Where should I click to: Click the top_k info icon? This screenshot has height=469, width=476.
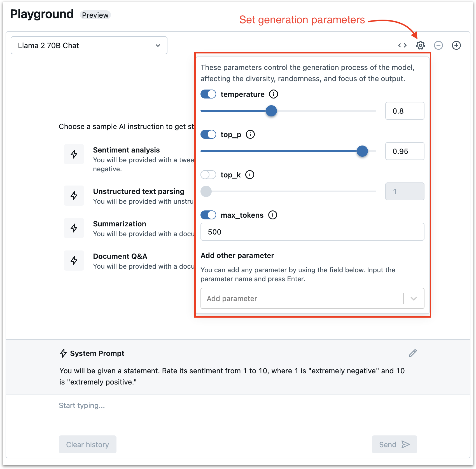(249, 175)
